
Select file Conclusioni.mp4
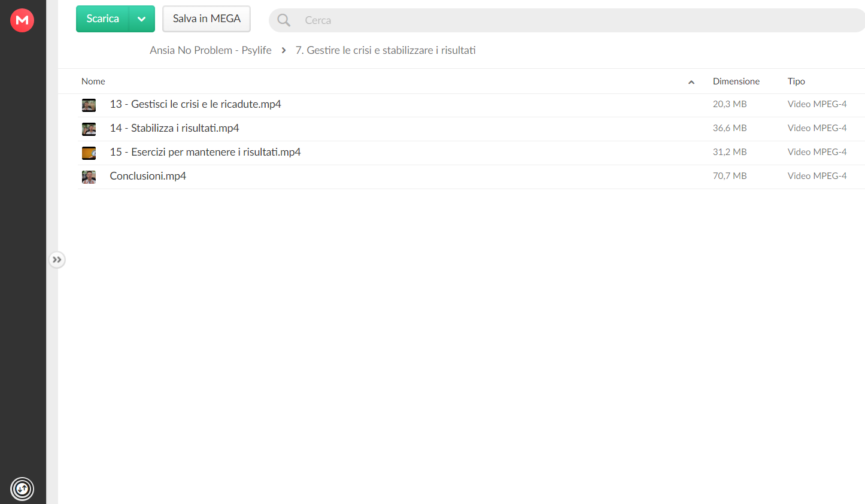pos(148,176)
